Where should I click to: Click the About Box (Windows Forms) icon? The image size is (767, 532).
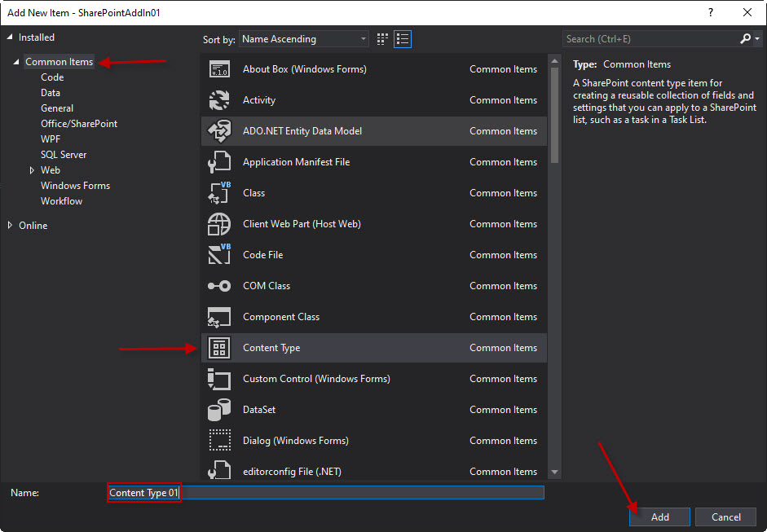[219, 69]
